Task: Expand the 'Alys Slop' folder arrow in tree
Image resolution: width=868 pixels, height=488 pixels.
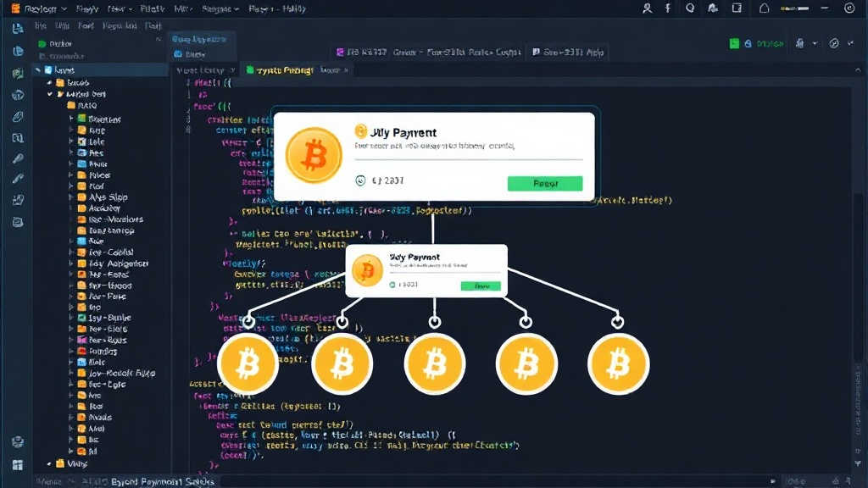Action: coord(71,197)
